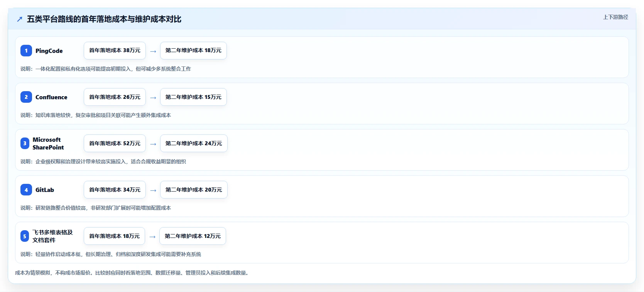Click the 首年落地成本 34万元 box
The width and height of the screenshot is (644, 292).
coord(115,190)
